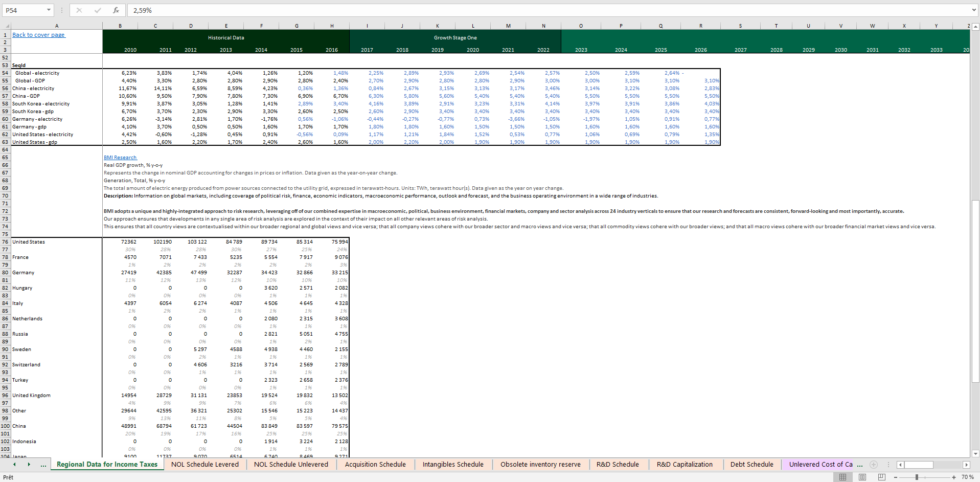The width and height of the screenshot is (980, 482).
Task: Select the Switzerland row label
Action: pos(57,365)
